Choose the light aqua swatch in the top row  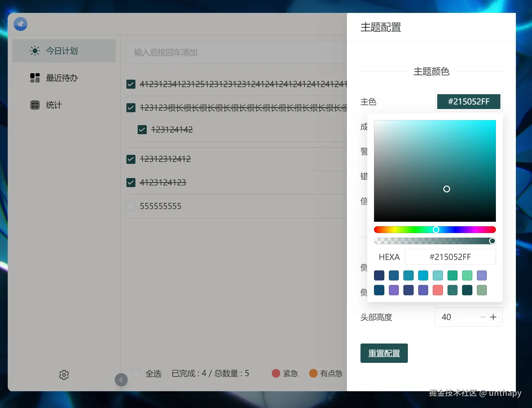click(438, 275)
